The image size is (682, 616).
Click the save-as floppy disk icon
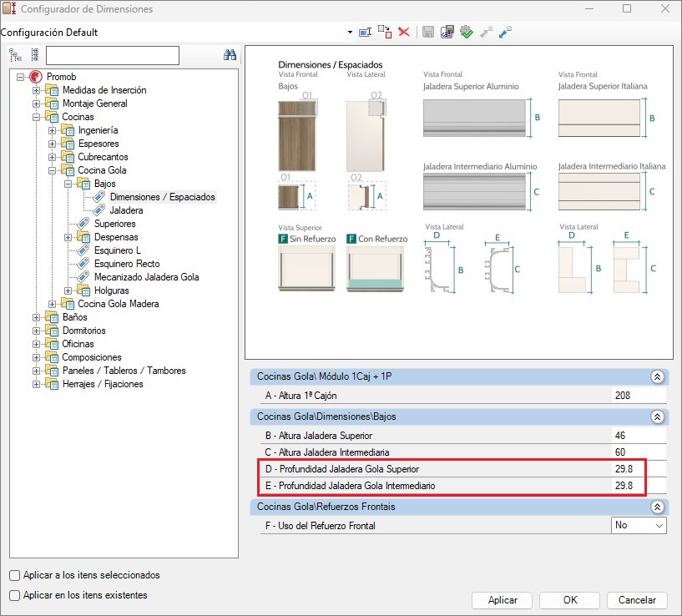coord(447,32)
